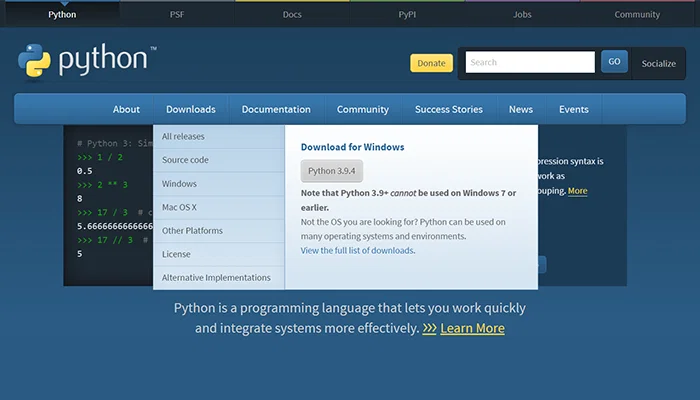700x400 pixels.
Task: Open the About navigation menu
Action: click(126, 109)
